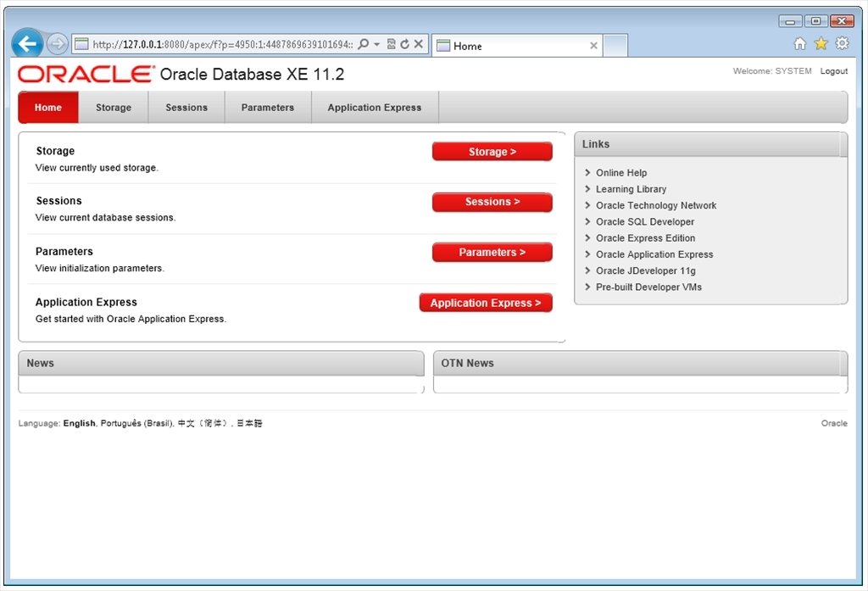Click the chevron beside Online Help
Image resolution: width=868 pixels, height=591 pixels.
tap(587, 172)
